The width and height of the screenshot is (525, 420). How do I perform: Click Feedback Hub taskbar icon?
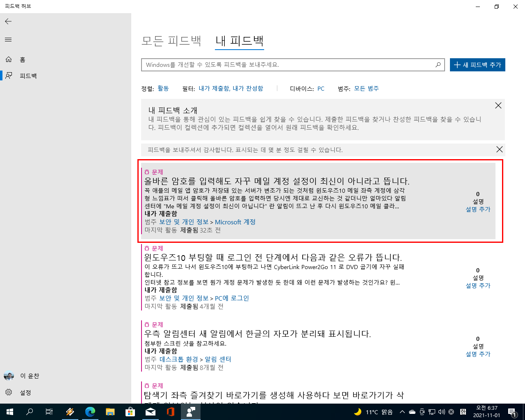191,412
